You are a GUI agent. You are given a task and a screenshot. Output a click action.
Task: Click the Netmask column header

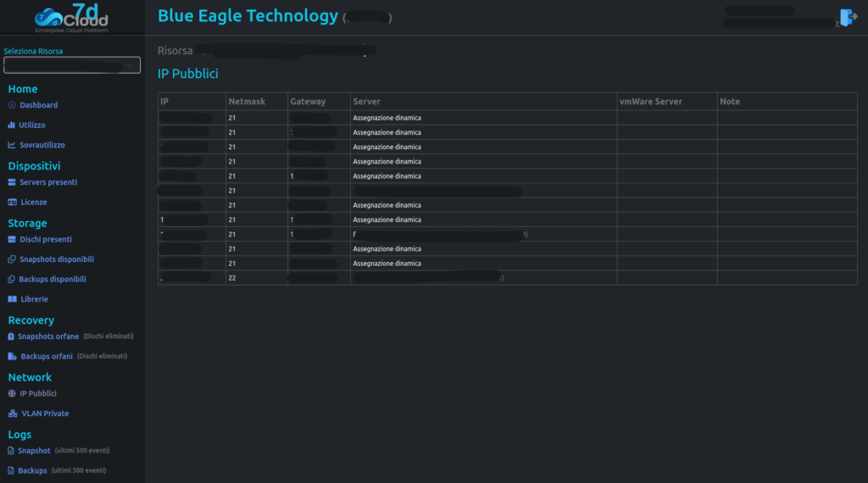[247, 102]
